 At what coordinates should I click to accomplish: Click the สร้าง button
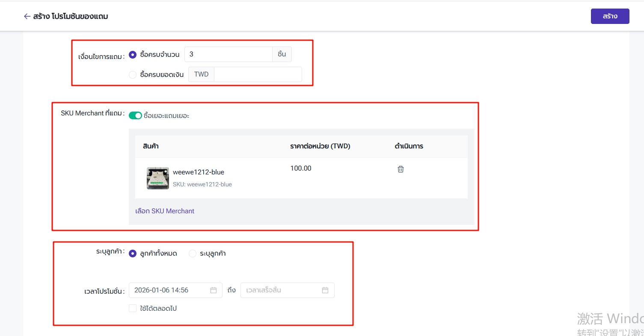(610, 16)
